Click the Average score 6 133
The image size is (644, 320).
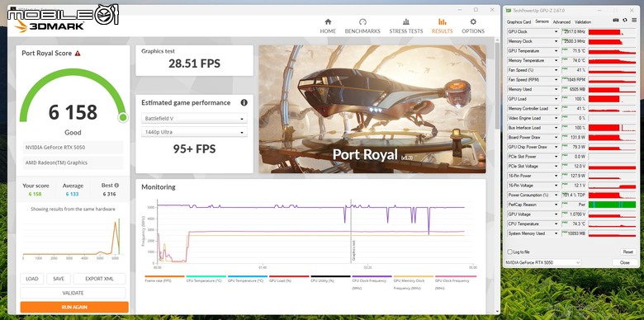coord(73,194)
